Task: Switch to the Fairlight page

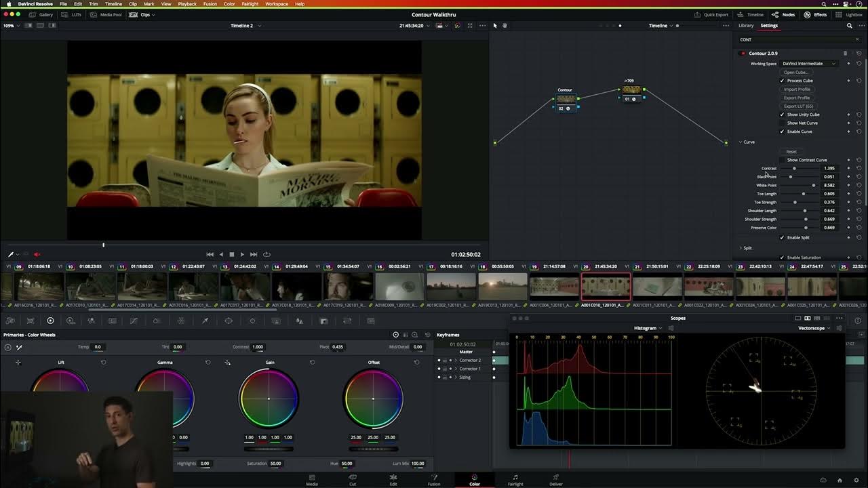Action: pyautogui.click(x=515, y=481)
